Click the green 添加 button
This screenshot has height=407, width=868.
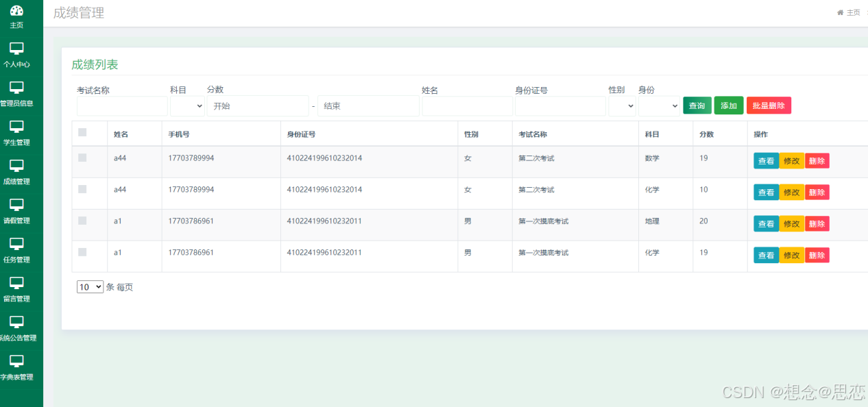point(729,106)
